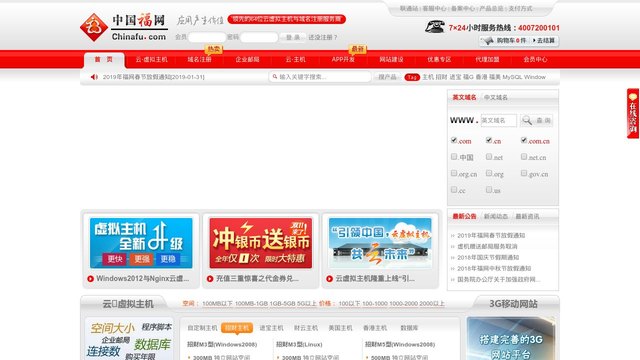
Task: Switch to the 英文域名 tab
Action: click(464, 97)
